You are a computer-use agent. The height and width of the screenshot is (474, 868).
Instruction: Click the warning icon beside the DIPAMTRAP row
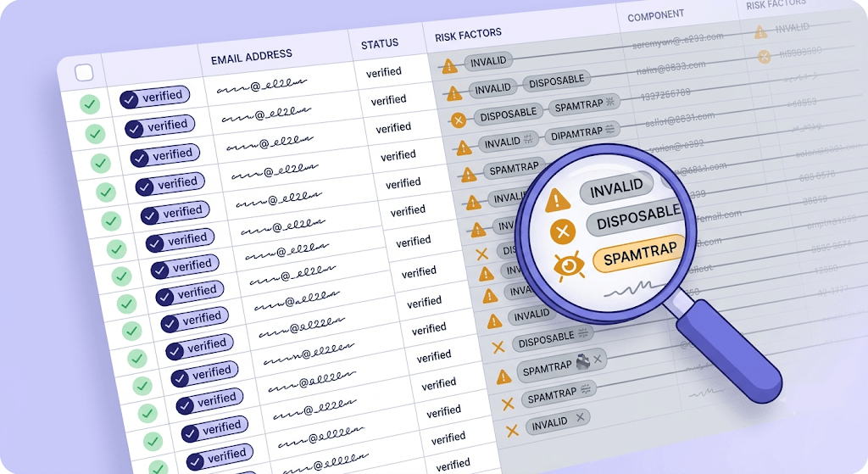click(x=464, y=148)
